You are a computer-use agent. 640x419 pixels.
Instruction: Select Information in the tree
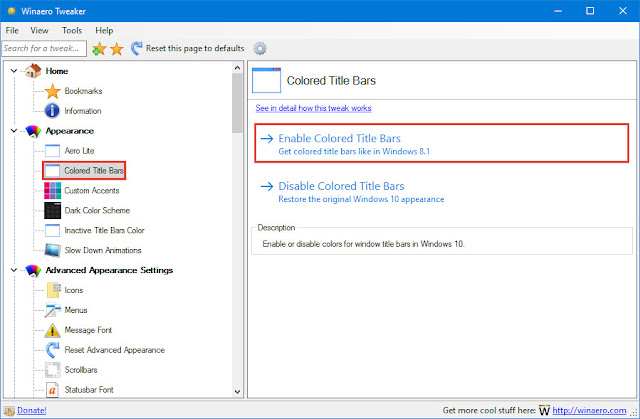(83, 111)
